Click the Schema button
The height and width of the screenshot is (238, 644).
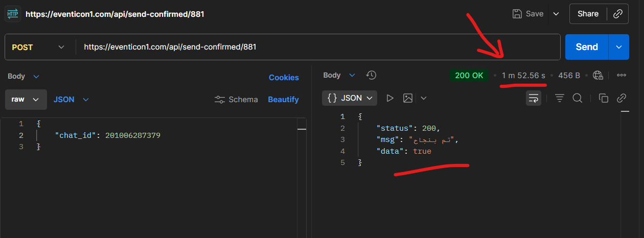[236, 100]
